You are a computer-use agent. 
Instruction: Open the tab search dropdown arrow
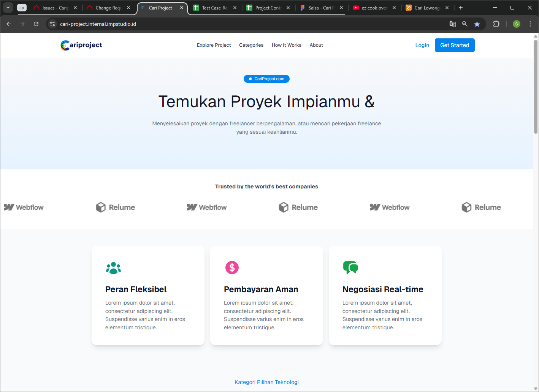coord(8,8)
